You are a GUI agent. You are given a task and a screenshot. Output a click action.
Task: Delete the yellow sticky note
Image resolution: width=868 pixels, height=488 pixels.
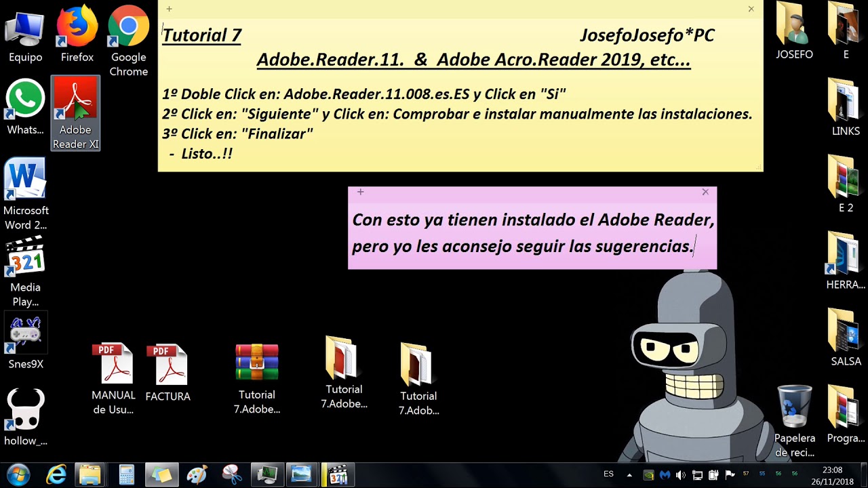[x=751, y=9]
